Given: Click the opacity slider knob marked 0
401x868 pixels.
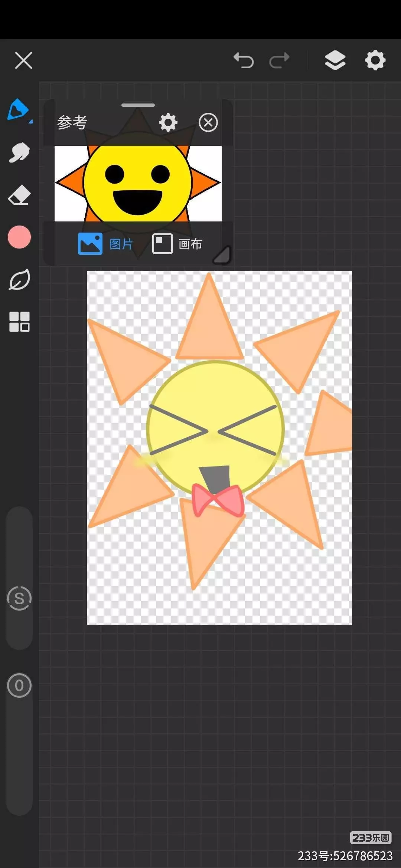Looking at the screenshot, I should coord(19,685).
